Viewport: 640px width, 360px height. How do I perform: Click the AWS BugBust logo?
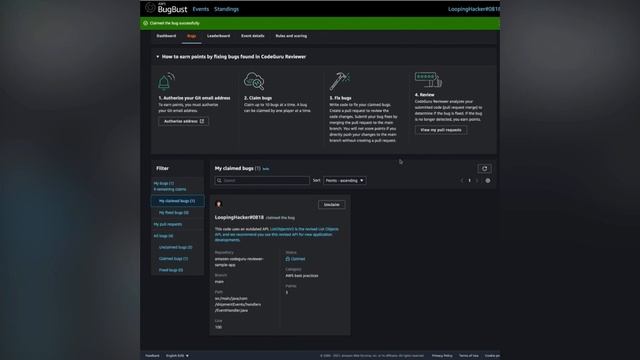click(167, 8)
